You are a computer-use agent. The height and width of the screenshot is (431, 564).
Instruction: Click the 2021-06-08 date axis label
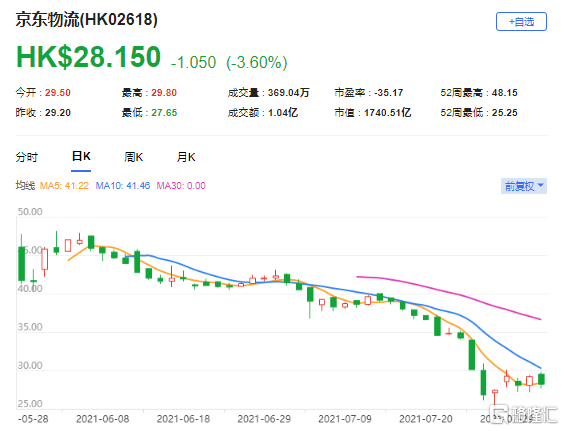click(x=103, y=419)
